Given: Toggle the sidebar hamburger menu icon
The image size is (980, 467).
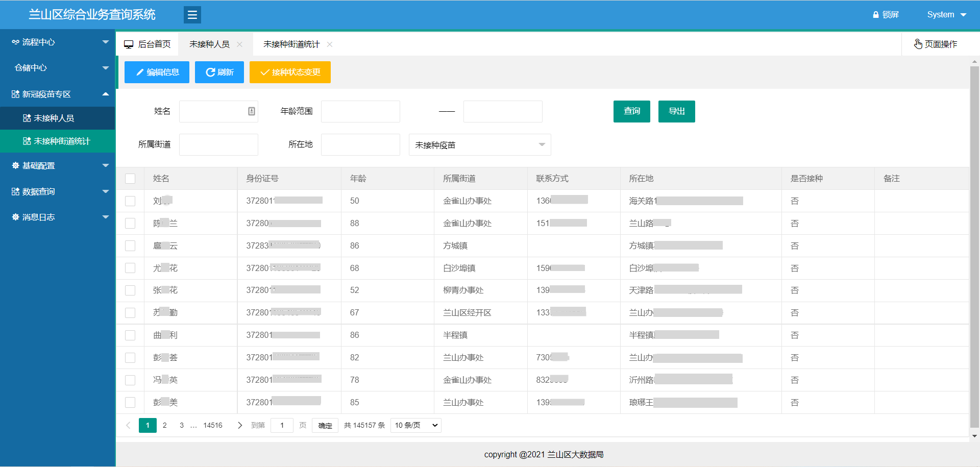Looking at the screenshot, I should pos(192,15).
